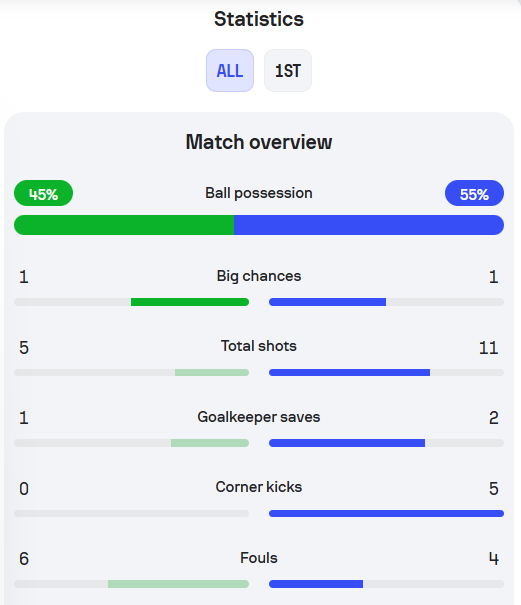
Task: Click the blue Goalkeeper saves bar
Action: [347, 443]
